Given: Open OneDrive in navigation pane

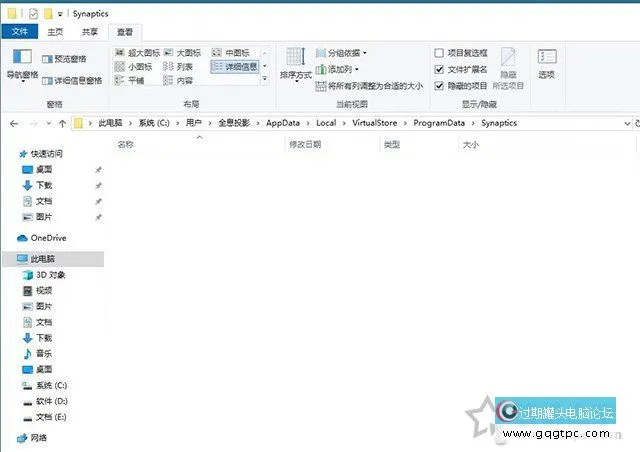Looking at the screenshot, I should [x=42, y=238].
